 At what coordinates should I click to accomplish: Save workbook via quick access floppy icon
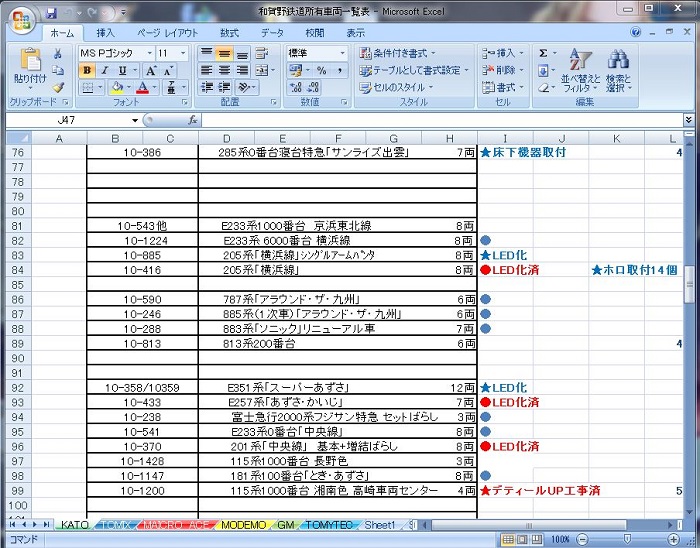[51, 12]
